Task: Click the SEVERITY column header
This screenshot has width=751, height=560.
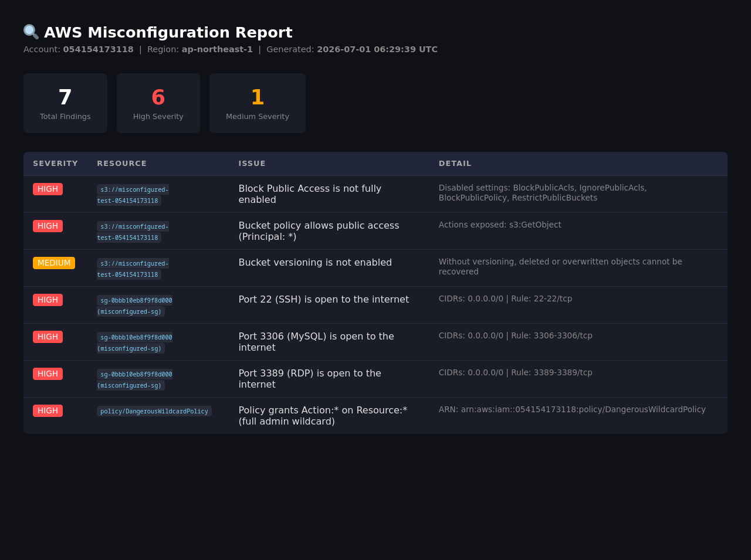Action: coord(55,164)
